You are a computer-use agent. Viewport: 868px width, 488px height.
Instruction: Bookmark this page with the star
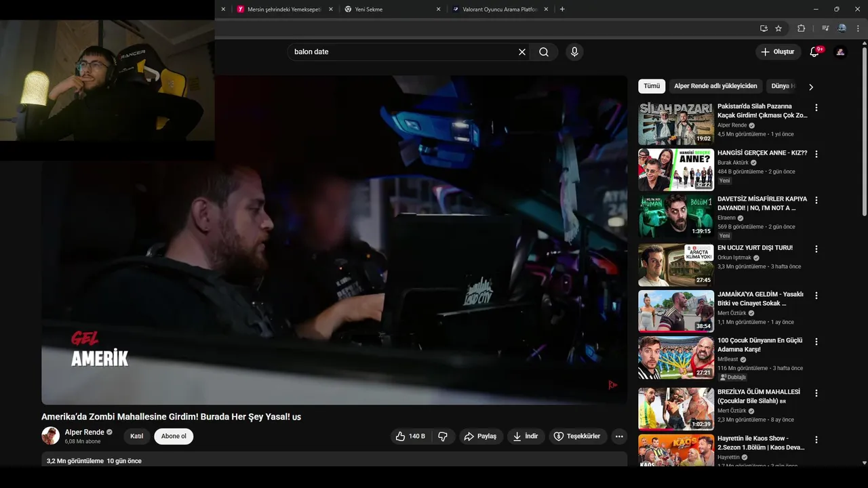(x=778, y=28)
